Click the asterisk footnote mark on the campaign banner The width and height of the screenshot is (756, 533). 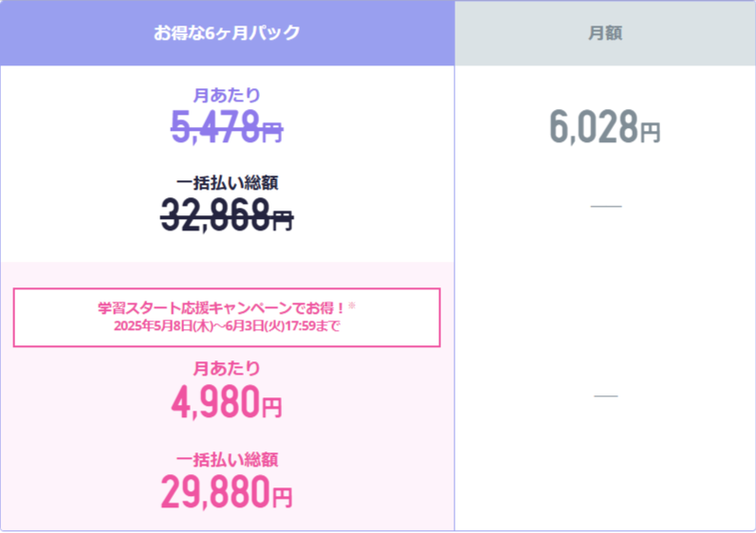click(x=352, y=305)
